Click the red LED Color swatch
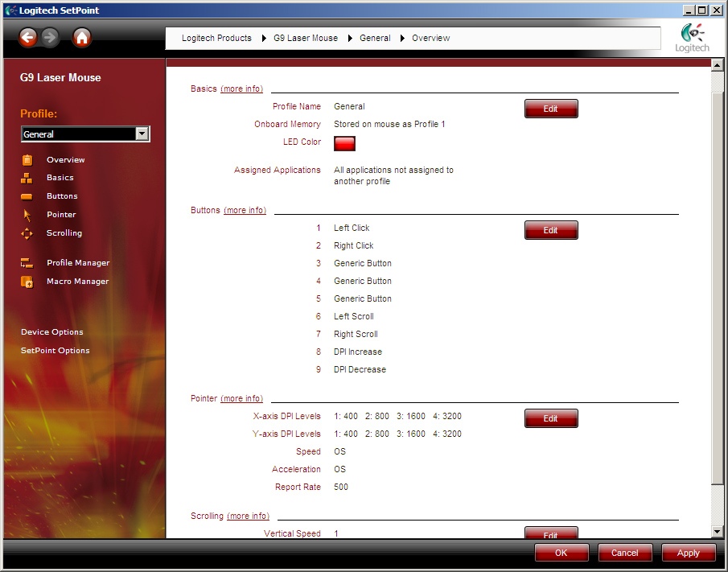This screenshot has width=728, height=572. click(344, 143)
